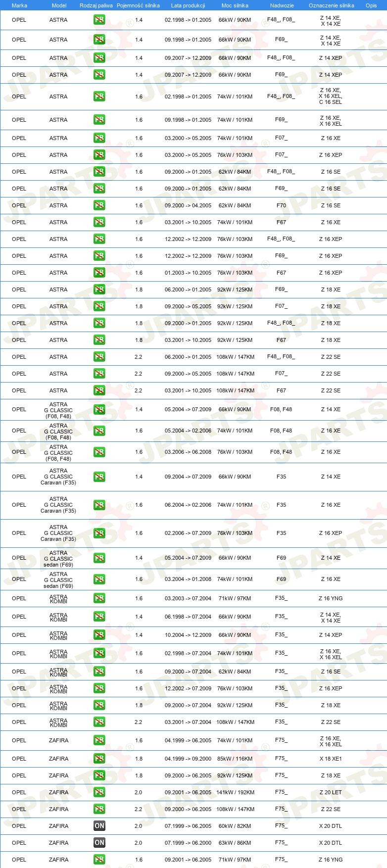Click engine code 'Z 20 LET'

[331, 792]
